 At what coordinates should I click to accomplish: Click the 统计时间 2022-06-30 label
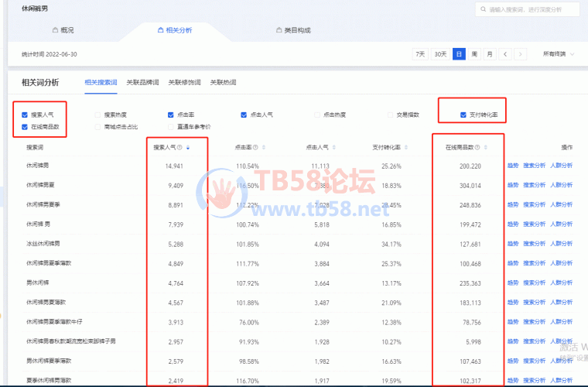(49, 54)
